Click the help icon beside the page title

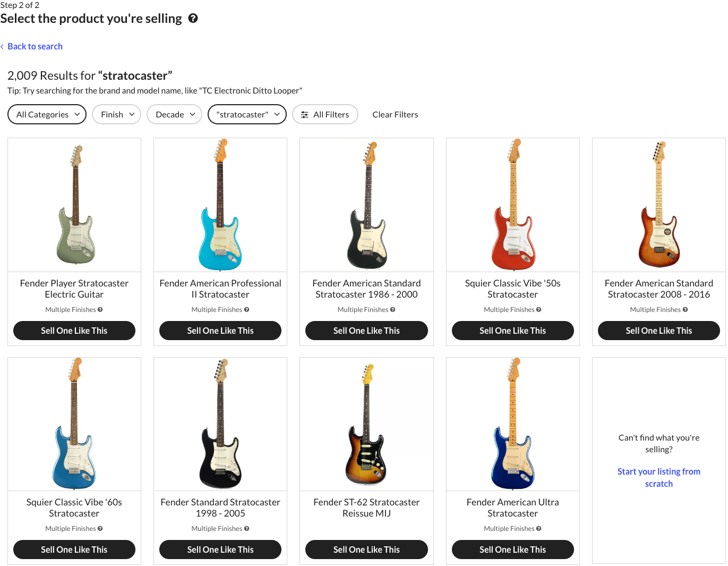click(x=193, y=18)
